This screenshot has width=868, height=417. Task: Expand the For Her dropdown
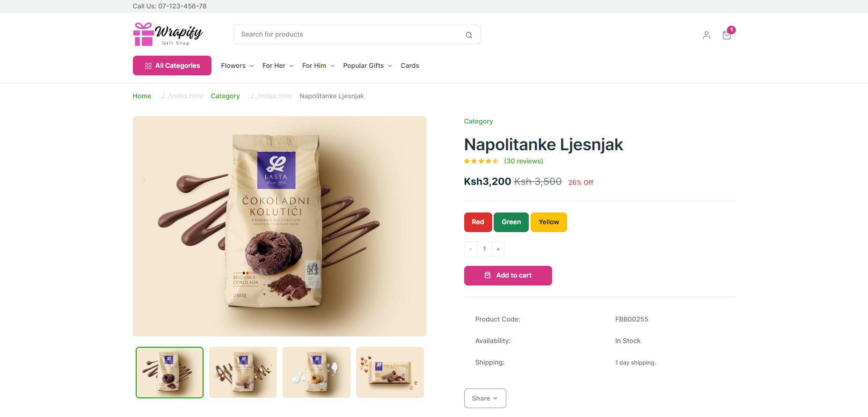[x=278, y=66]
